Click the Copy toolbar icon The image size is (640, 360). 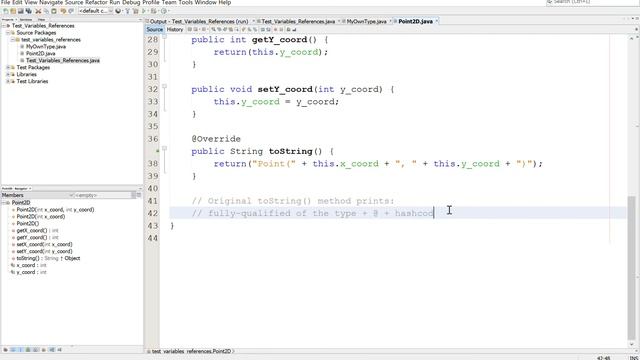pos(46,11)
